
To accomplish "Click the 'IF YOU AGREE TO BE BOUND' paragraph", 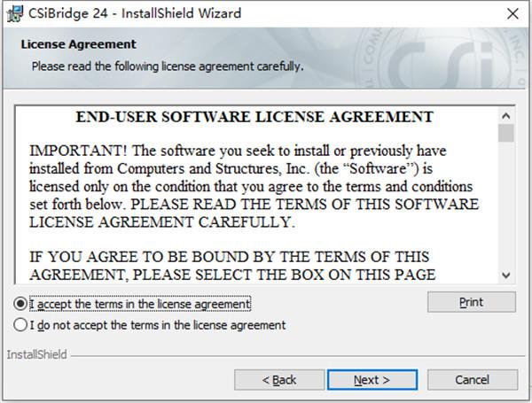I will [232, 266].
